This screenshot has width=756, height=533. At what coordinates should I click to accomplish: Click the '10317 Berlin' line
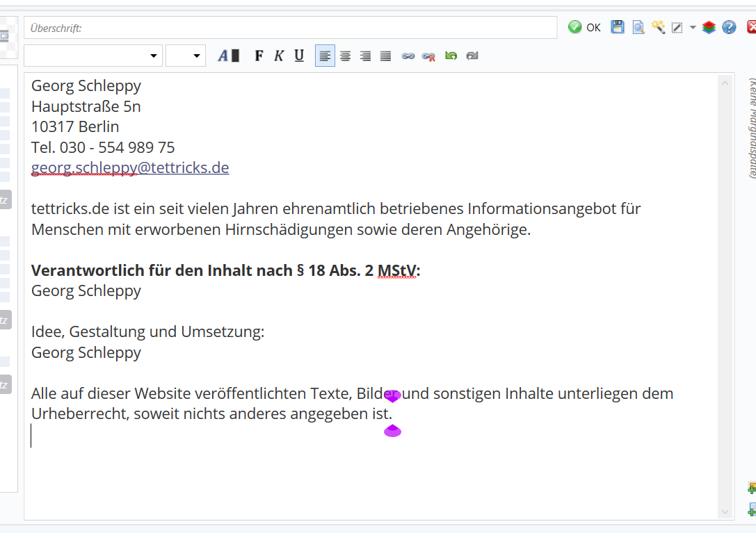tap(75, 126)
